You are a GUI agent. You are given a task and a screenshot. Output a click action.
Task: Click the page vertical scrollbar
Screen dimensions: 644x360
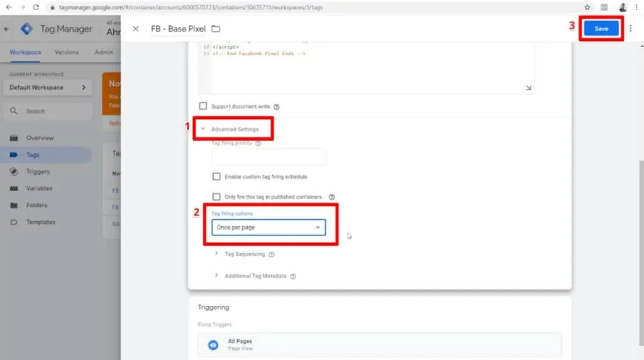point(641,253)
